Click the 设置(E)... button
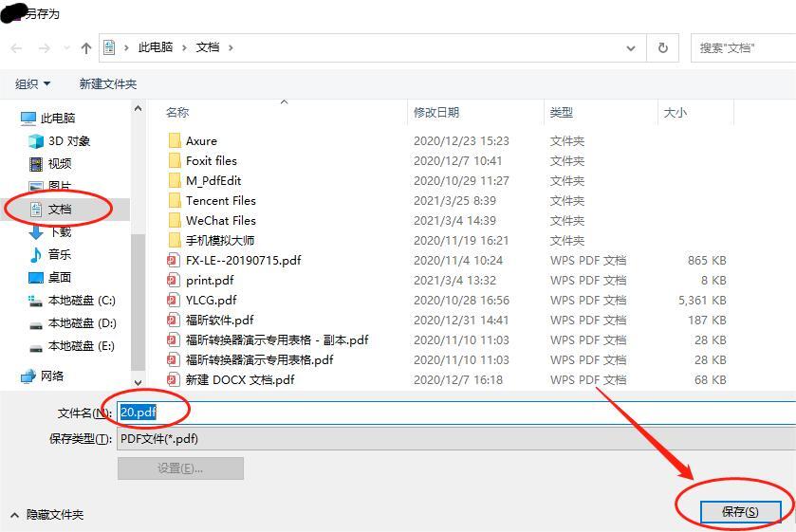The height and width of the screenshot is (532, 796). click(180, 468)
